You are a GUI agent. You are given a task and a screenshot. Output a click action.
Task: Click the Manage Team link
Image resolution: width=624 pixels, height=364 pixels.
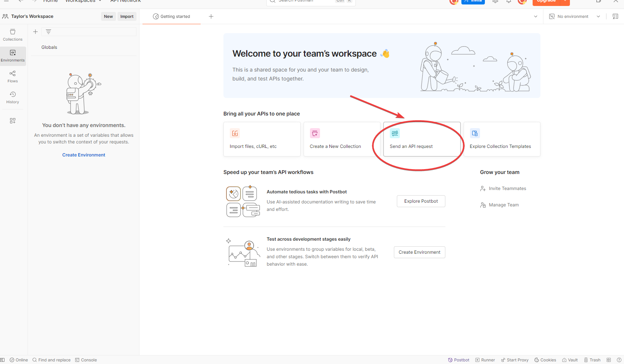pos(499,205)
